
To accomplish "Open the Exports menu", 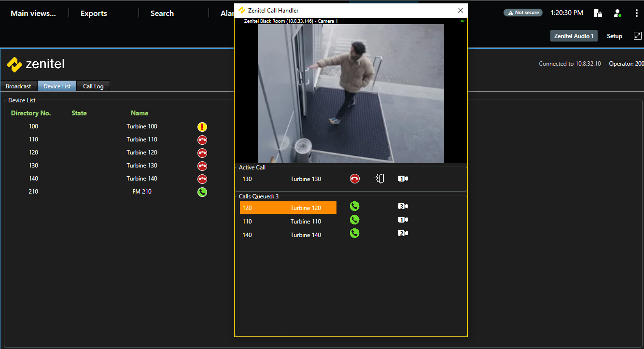I will (x=94, y=14).
